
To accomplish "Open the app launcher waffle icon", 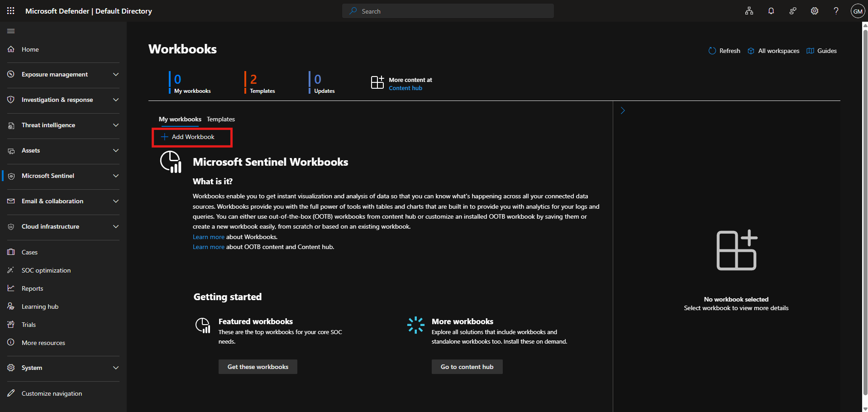I will [x=11, y=11].
